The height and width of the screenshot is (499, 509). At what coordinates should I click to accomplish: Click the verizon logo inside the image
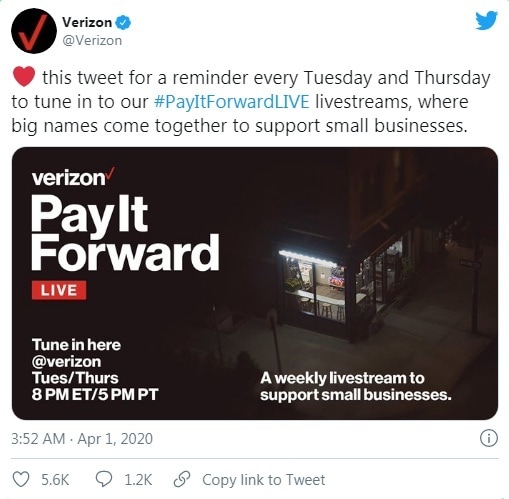tap(73, 177)
